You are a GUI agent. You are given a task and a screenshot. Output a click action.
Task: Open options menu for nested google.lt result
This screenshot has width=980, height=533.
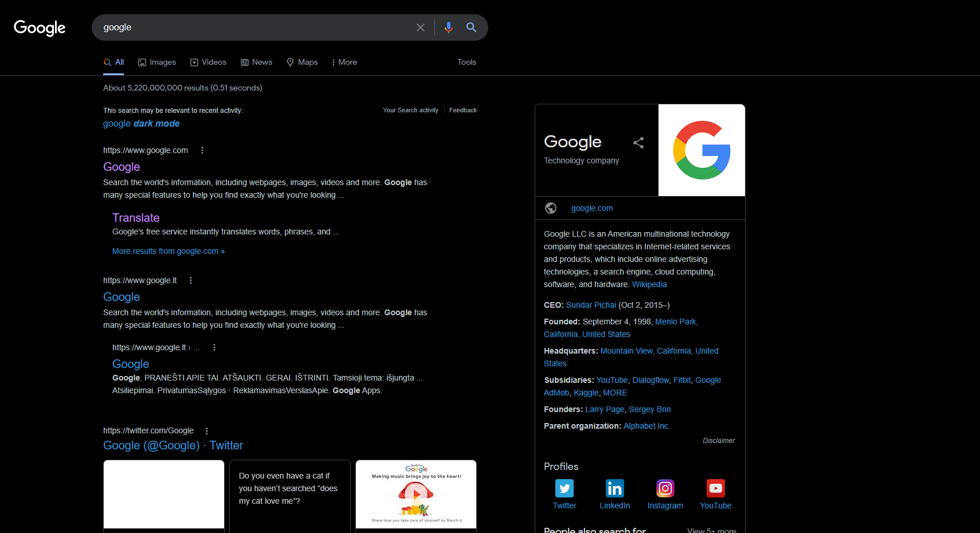click(x=214, y=347)
